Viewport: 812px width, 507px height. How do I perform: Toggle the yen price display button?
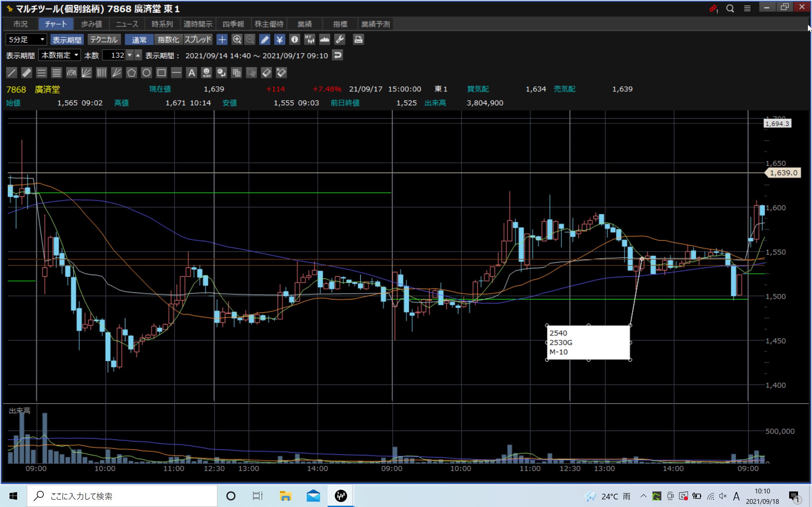tap(279, 40)
